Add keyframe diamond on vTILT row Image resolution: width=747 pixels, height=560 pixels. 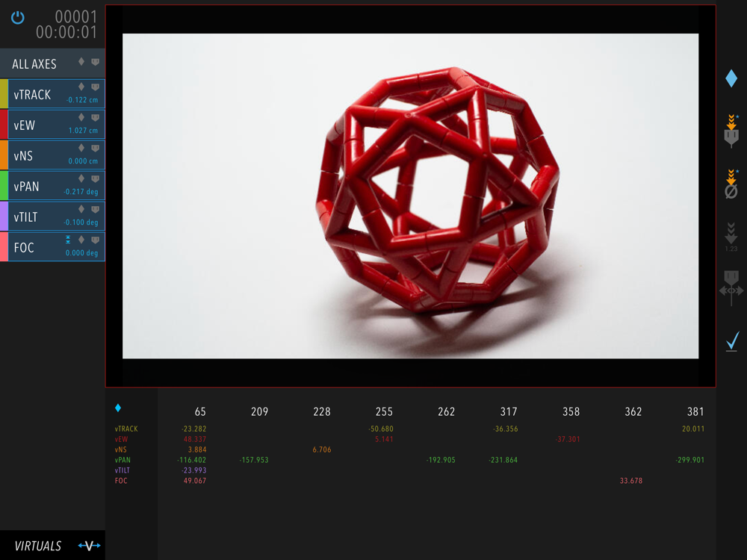tap(81, 208)
